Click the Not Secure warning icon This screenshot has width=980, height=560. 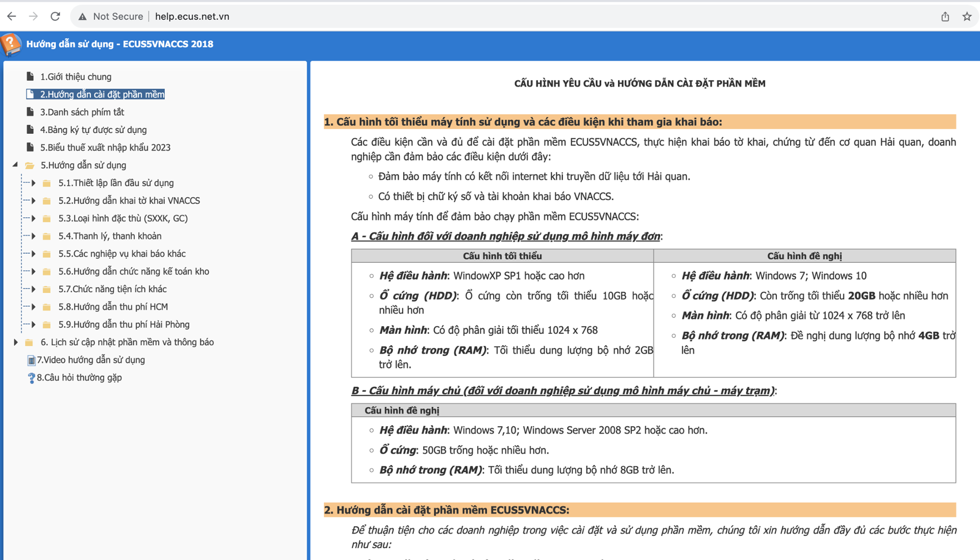(82, 17)
